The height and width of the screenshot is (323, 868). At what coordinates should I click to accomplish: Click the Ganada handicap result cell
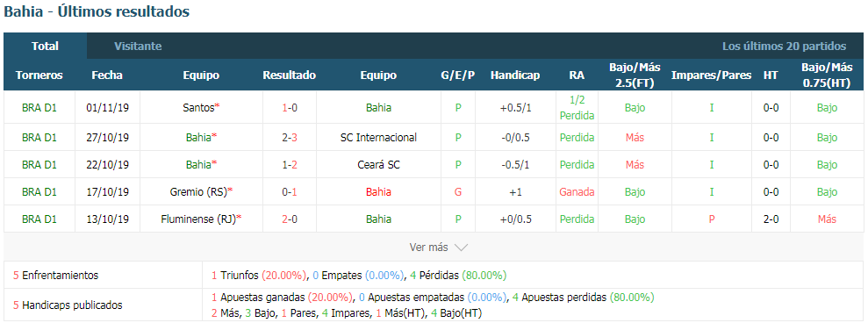pos(577,191)
